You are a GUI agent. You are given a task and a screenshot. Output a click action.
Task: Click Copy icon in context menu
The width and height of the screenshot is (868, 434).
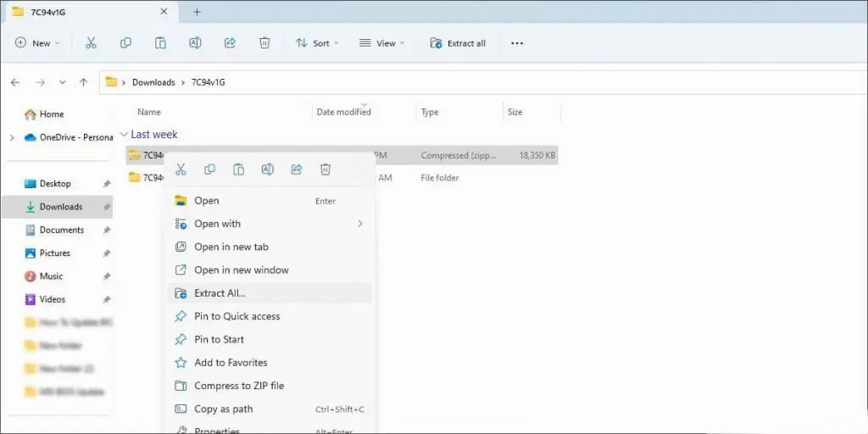210,170
